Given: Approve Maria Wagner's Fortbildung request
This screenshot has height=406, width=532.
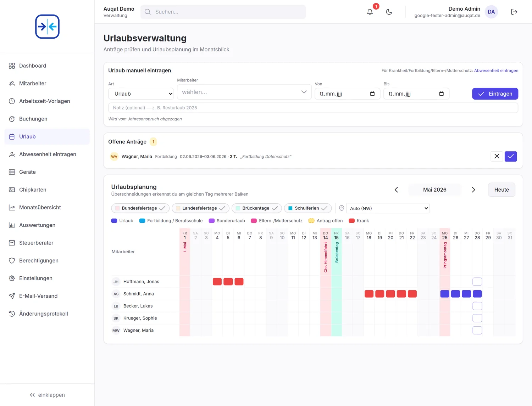Looking at the screenshot, I should (x=511, y=156).
